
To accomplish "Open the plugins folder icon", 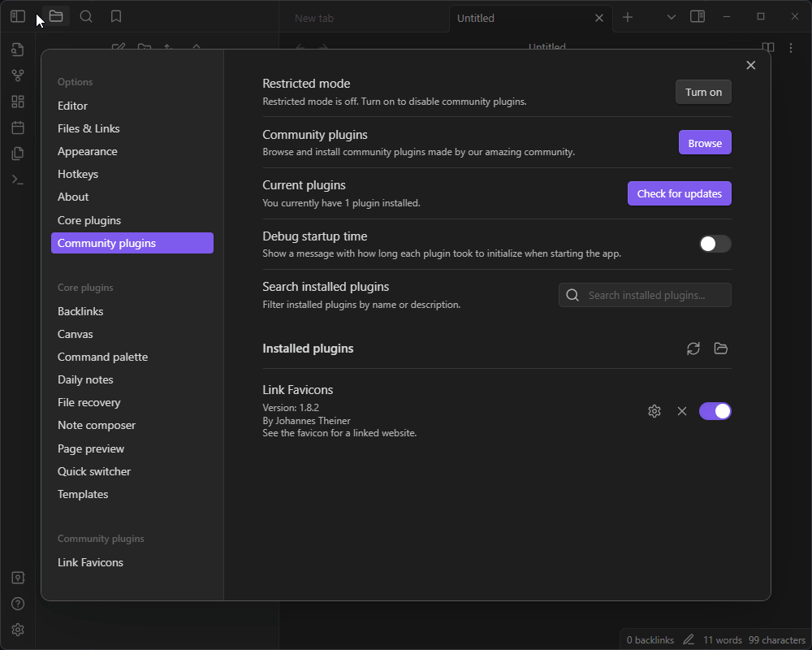I will tap(720, 349).
